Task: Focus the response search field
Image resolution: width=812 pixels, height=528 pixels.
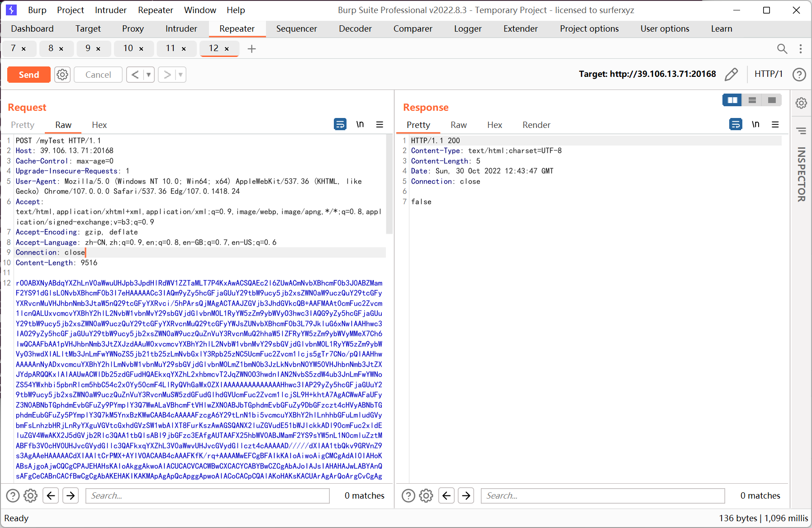Action: (603, 496)
